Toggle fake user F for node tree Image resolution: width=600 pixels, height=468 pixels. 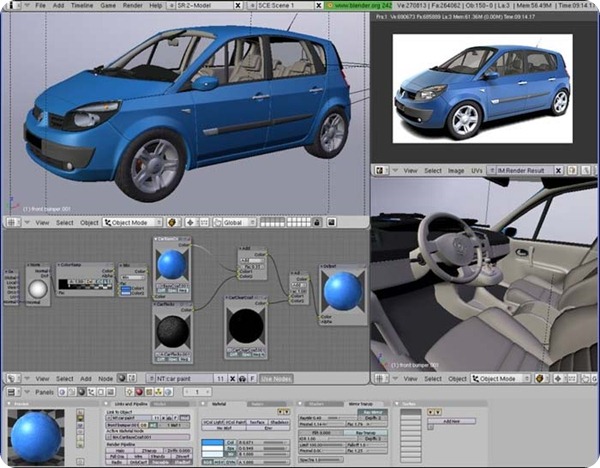click(x=252, y=378)
